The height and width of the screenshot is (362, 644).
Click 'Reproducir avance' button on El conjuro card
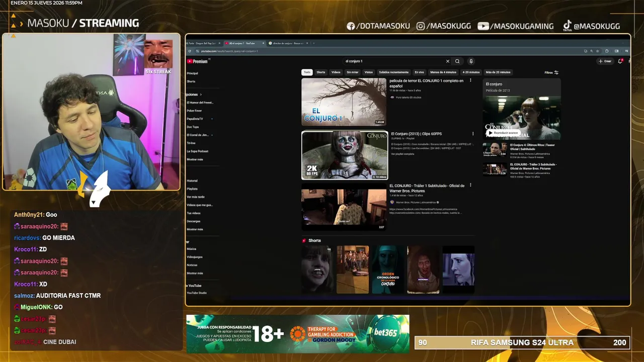(x=503, y=133)
